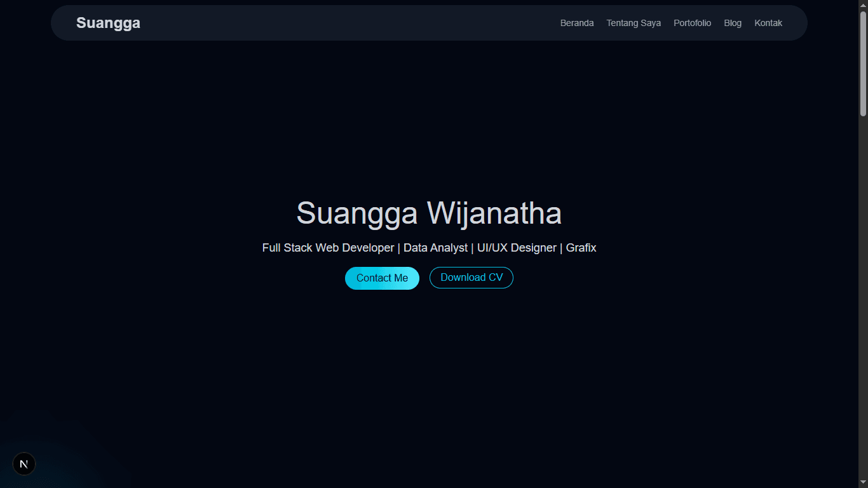Viewport: 868px width, 488px height.
Task: Click the scrollbar up arrow
Action: [863, 5]
